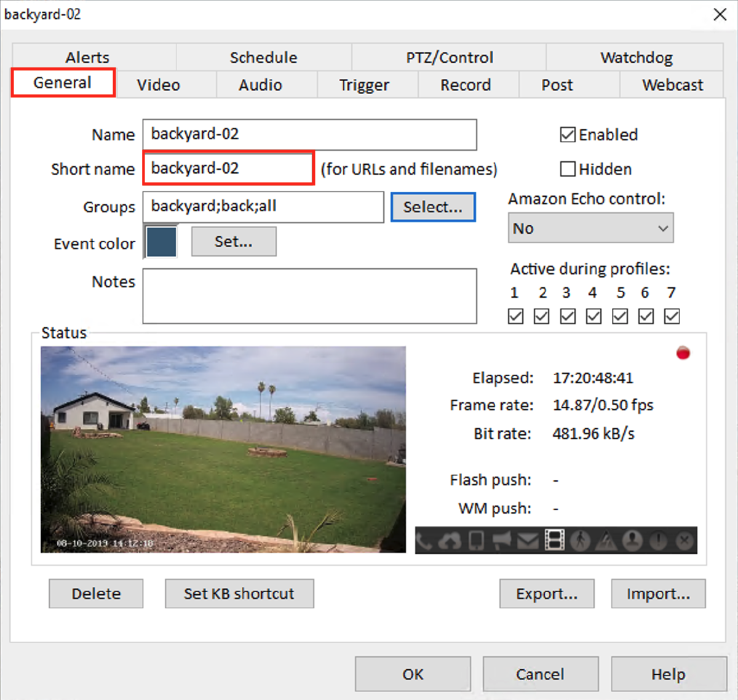Enable the Hidden option
Screen dimensions: 738x700
tap(568, 169)
